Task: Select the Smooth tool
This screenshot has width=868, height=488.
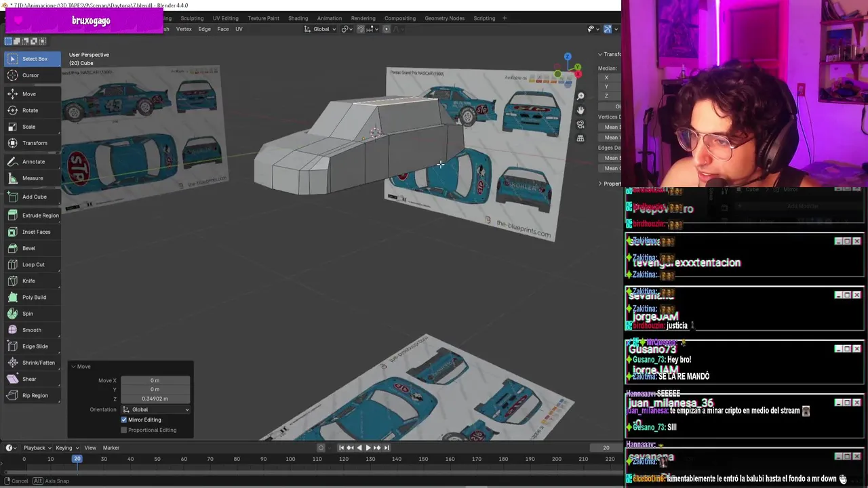Action: (33, 330)
